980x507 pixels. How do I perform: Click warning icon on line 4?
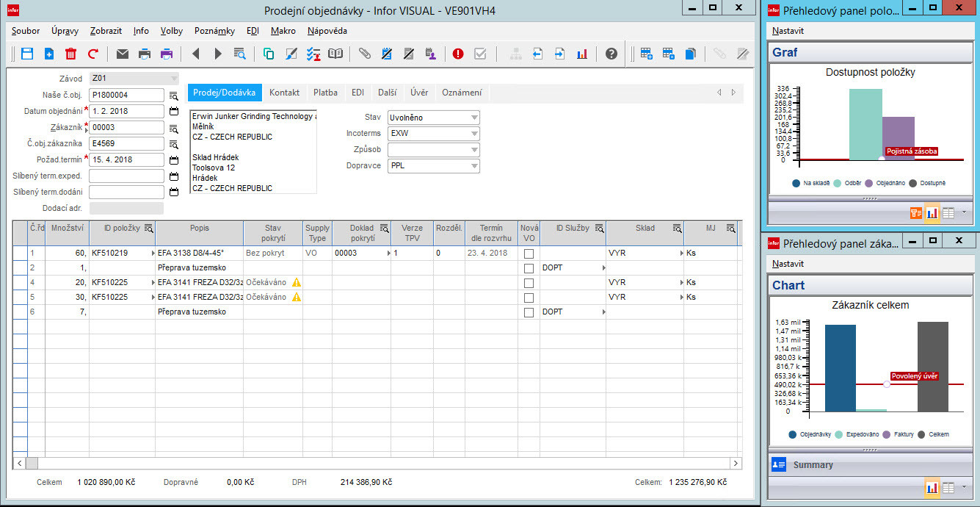[297, 282]
